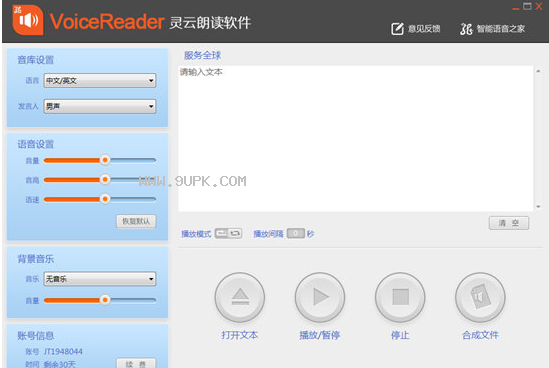Minimize the VoiceReader window
This screenshot has width=549, height=368.
516,8
